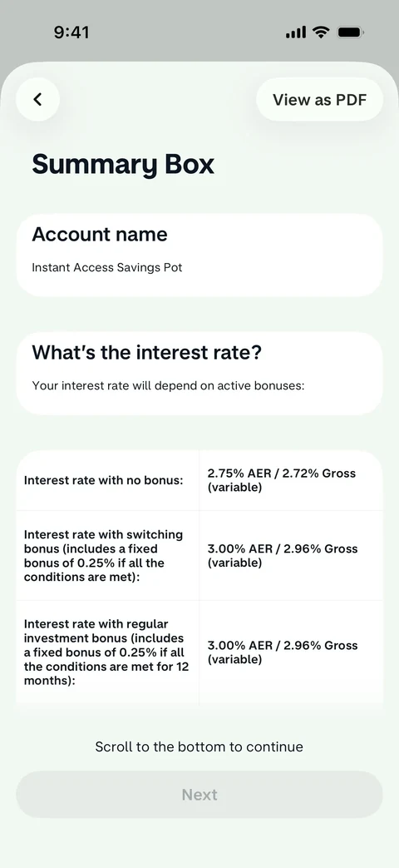This screenshot has width=399, height=868.
Task: Select the regular investment bonus row
Action: (199, 652)
